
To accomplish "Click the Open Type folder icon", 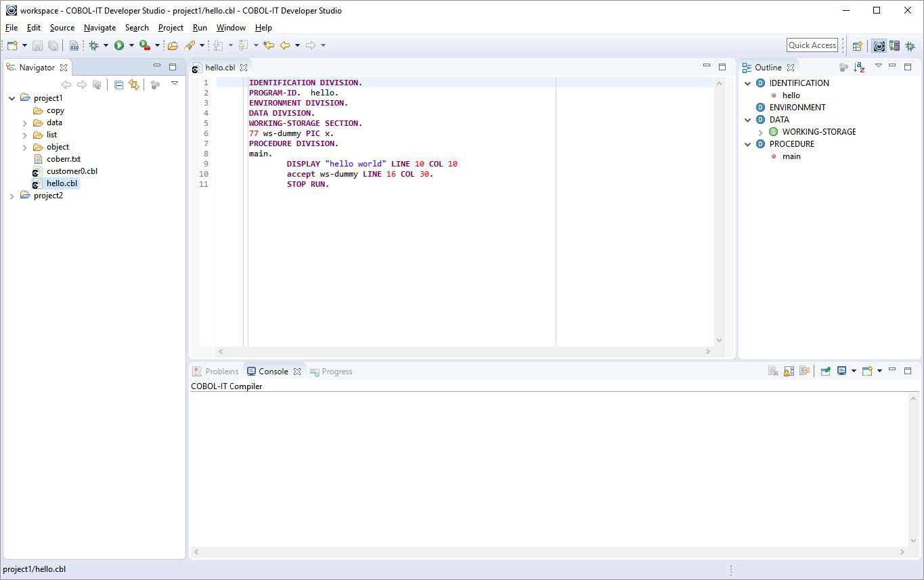I will click(173, 45).
